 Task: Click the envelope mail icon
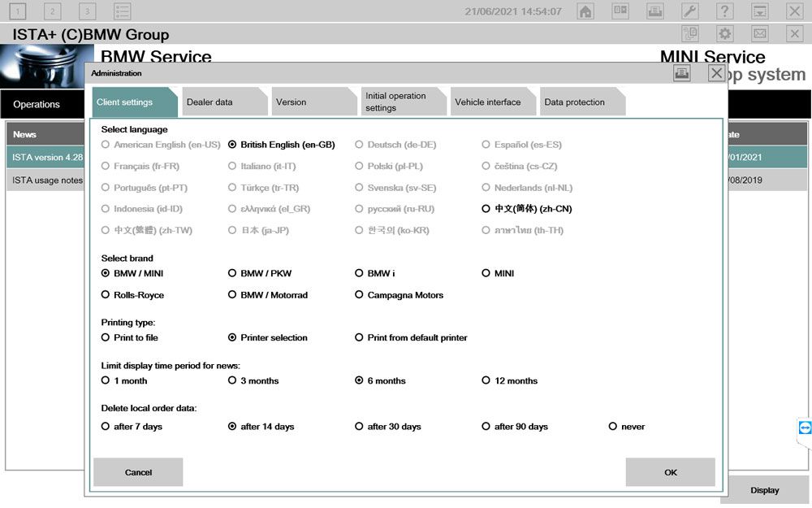pos(760,33)
